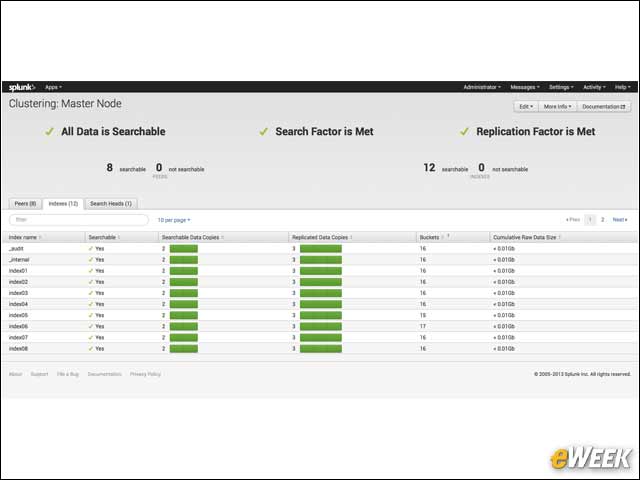This screenshot has height=480, width=640.
Task: Sort by Cumulative Raw Data Size
Action: [525, 237]
